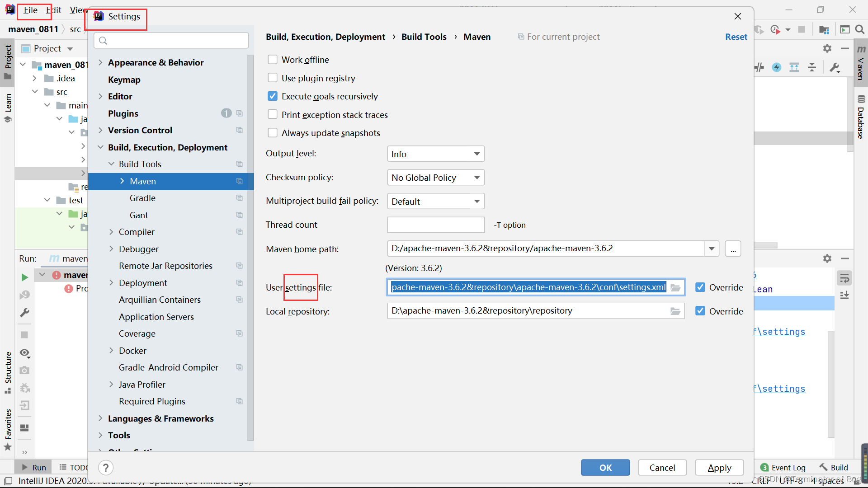Open the File menu
The height and width of the screenshot is (488, 868).
click(x=30, y=10)
